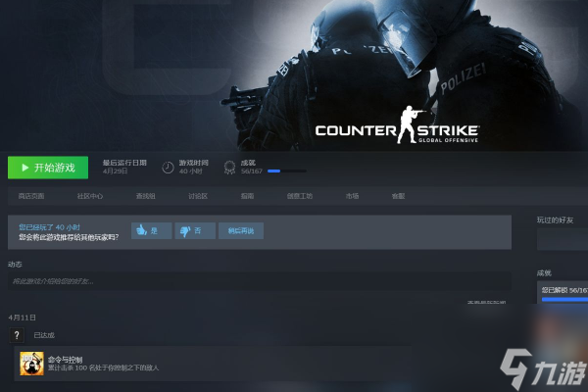The width and height of the screenshot is (588, 392).
Task: Click the 游戏时间 40 小时 text
Action: point(193,167)
